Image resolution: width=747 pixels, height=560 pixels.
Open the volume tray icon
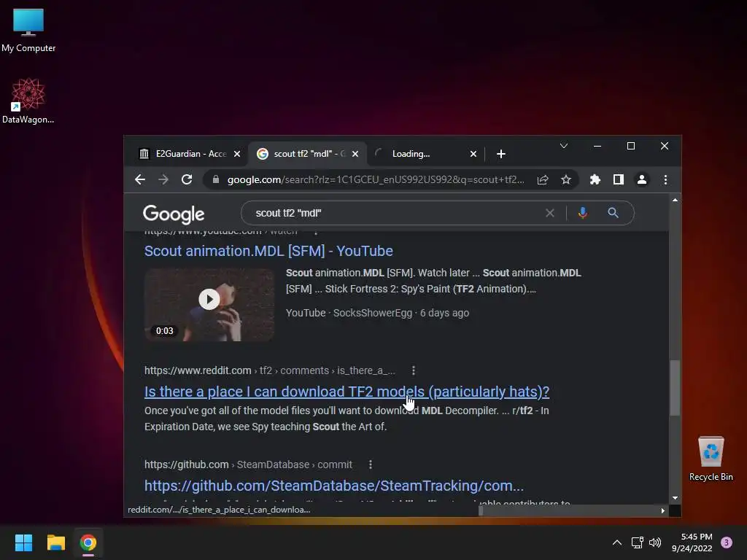[656, 542]
